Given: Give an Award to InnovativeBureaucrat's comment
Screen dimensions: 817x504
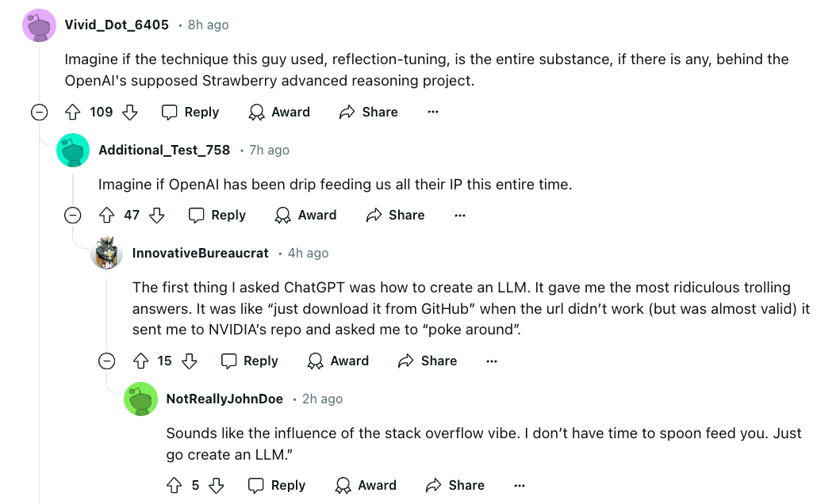Looking at the screenshot, I should tap(339, 361).
